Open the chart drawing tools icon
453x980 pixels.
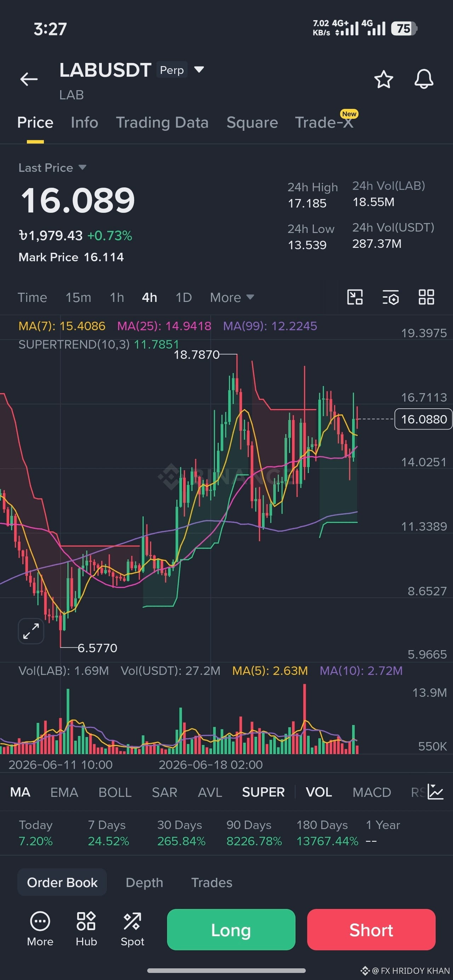[355, 297]
